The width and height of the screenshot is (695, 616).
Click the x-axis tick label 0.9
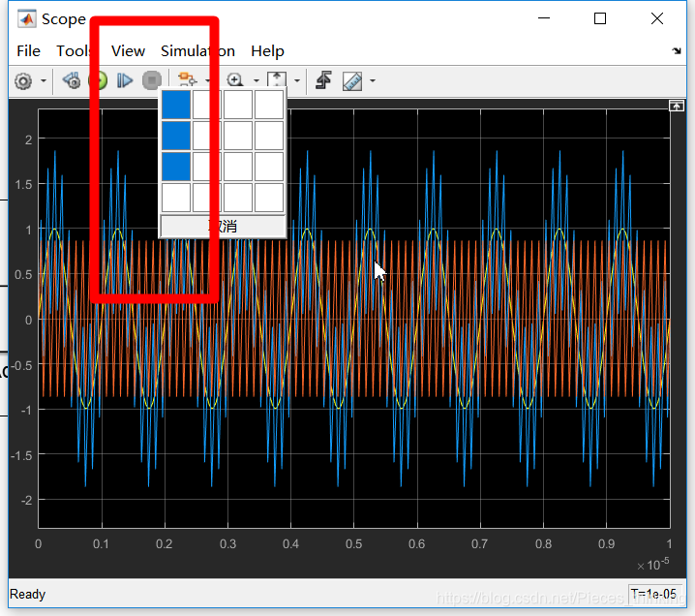pos(606,544)
